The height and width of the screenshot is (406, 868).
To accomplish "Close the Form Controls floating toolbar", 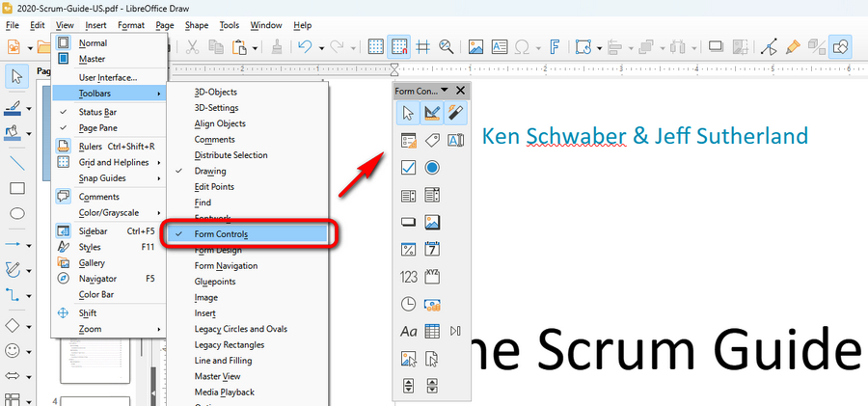I will [460, 90].
